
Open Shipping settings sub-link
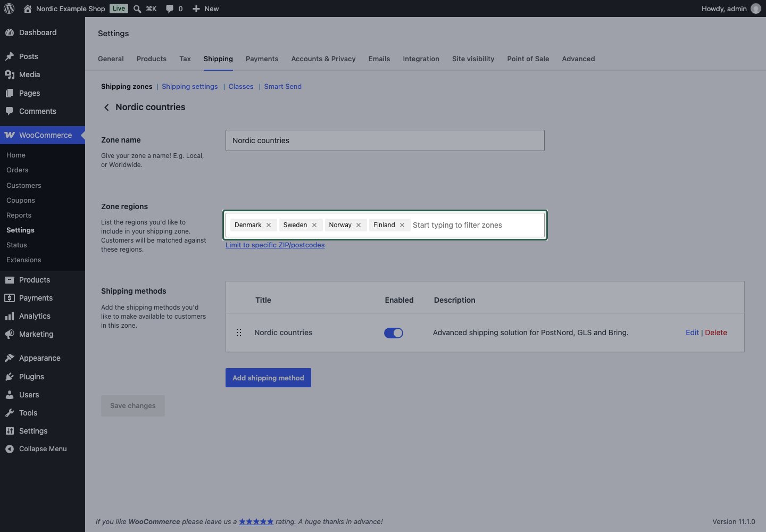pos(190,87)
